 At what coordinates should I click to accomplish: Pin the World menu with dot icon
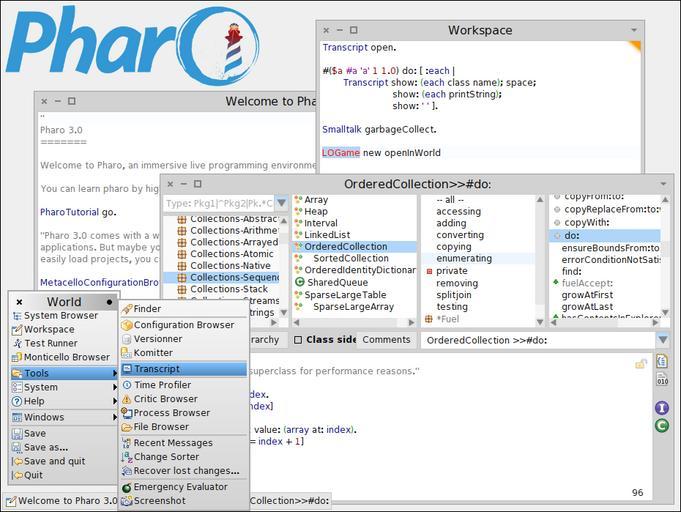109,302
